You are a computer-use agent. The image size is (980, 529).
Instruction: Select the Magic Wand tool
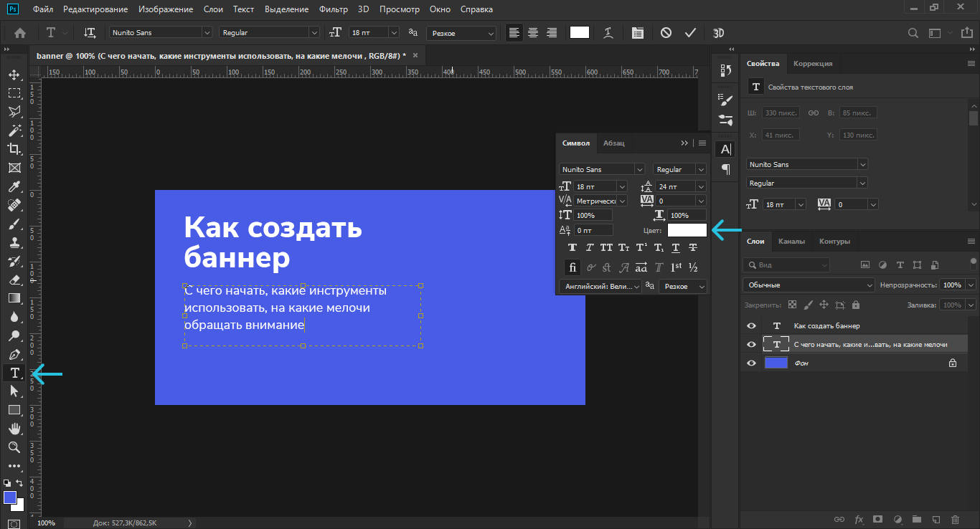(x=14, y=130)
